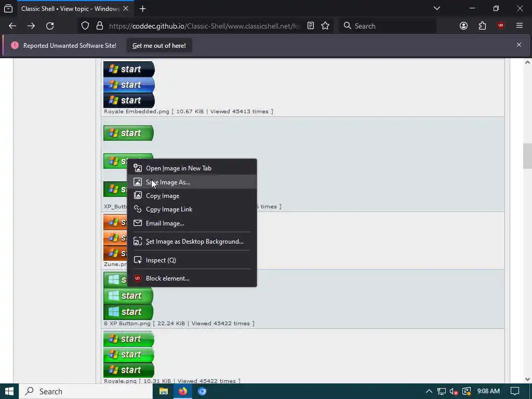Dismiss the unwanted software warning bar

click(519, 45)
